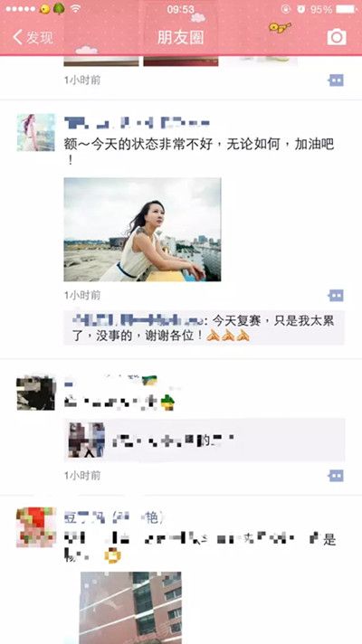Viewport: 362px width, 644px height.
Task: View the rooftop woman photo
Action: point(142,229)
